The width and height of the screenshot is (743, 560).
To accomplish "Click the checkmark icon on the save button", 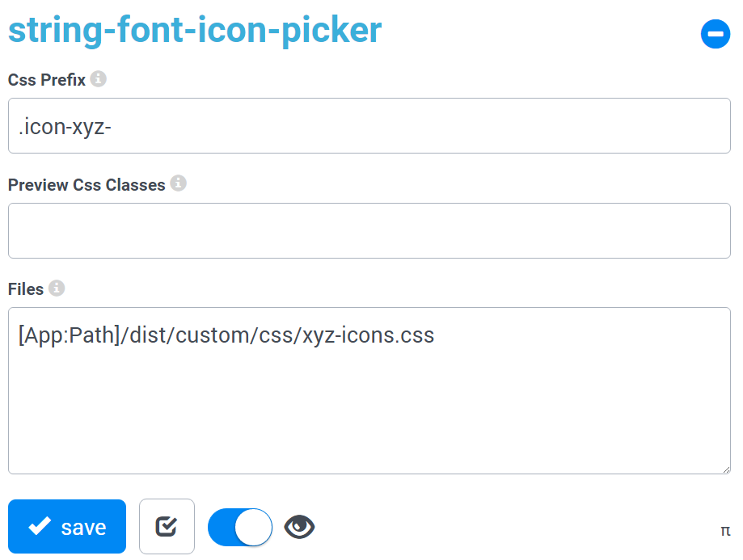I will (x=40, y=527).
